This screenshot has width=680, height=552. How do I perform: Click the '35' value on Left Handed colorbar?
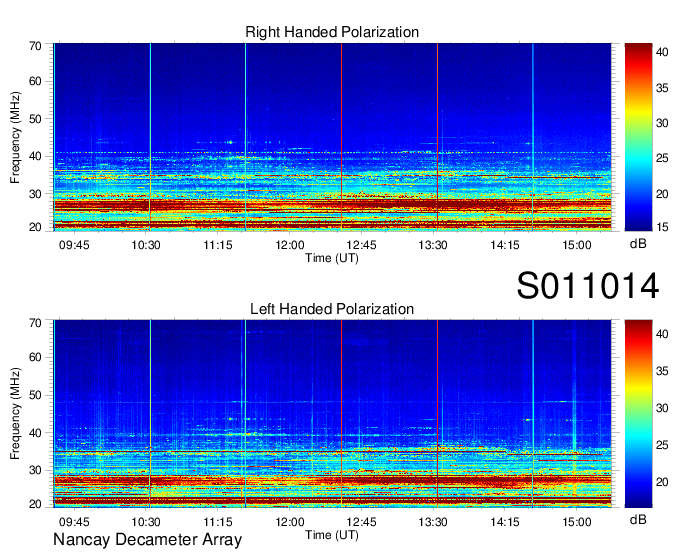point(662,371)
